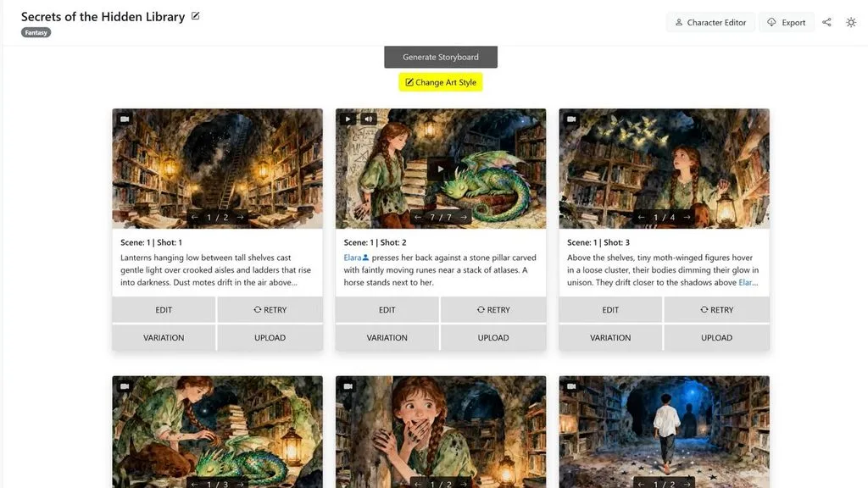Image resolution: width=868 pixels, height=488 pixels.
Task: Click EDIT for Scene 1 Shot 1
Action: tap(164, 310)
